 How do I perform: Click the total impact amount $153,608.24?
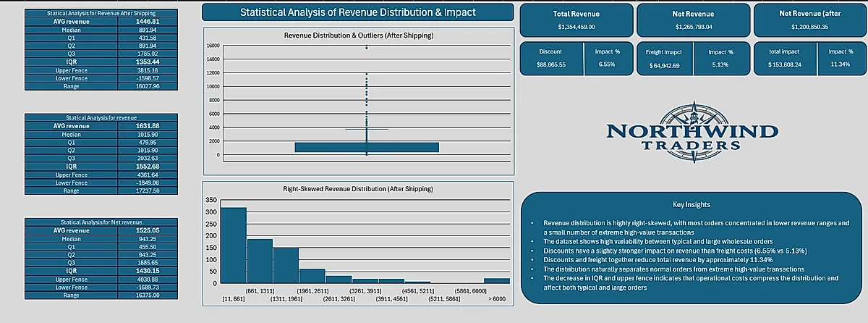(786, 65)
